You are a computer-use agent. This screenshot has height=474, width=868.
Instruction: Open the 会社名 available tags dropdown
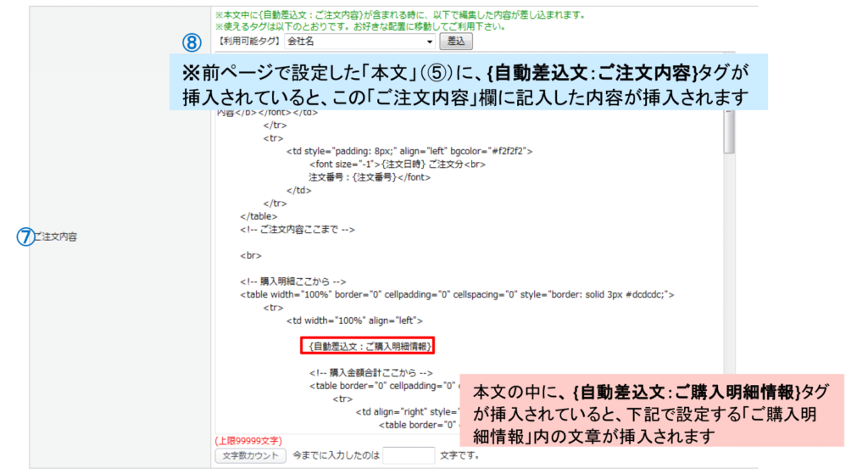(x=359, y=42)
